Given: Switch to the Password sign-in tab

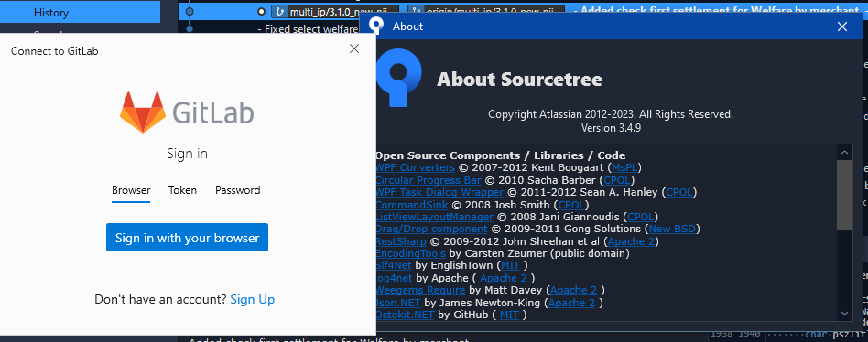Looking at the screenshot, I should 237,190.
